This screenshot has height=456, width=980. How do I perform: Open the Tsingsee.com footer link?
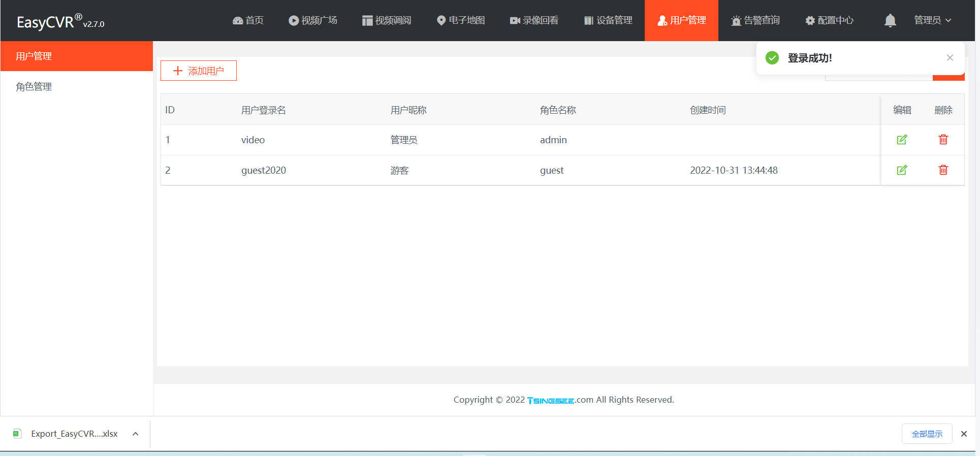[x=560, y=400]
